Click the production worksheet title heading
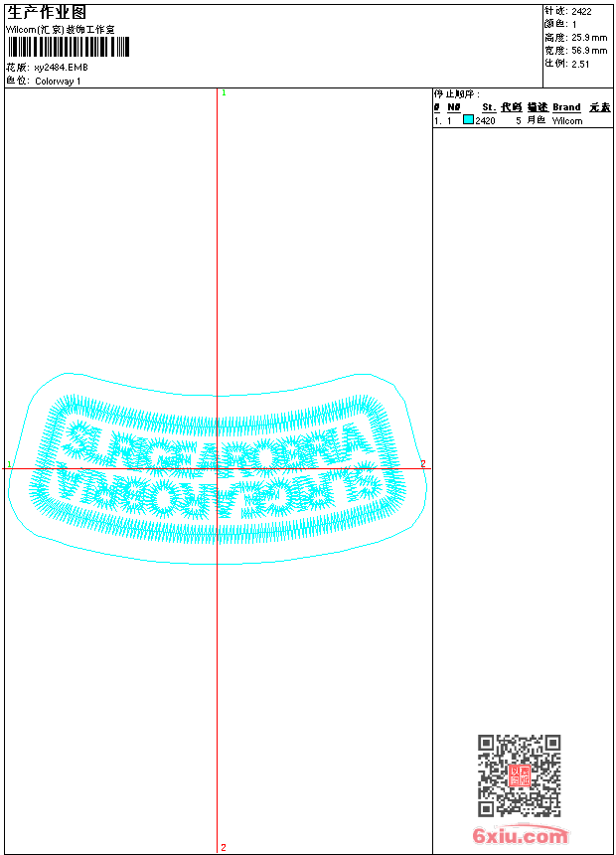 click(x=47, y=13)
